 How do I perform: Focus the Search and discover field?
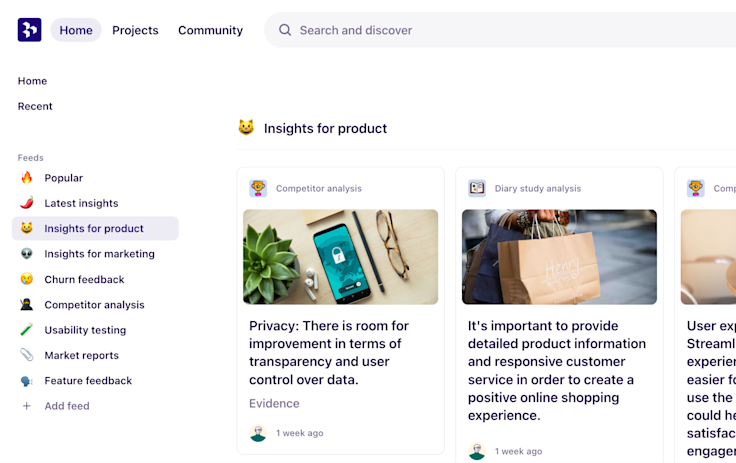[x=500, y=30]
